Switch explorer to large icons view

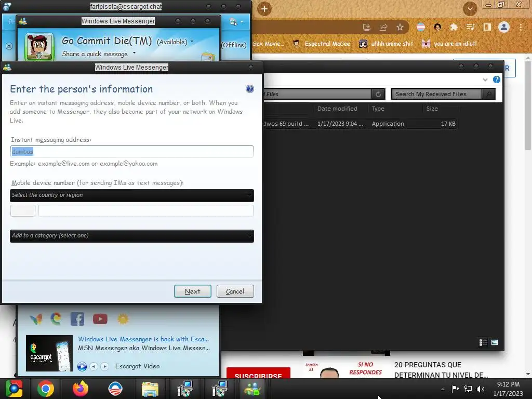tap(495, 342)
